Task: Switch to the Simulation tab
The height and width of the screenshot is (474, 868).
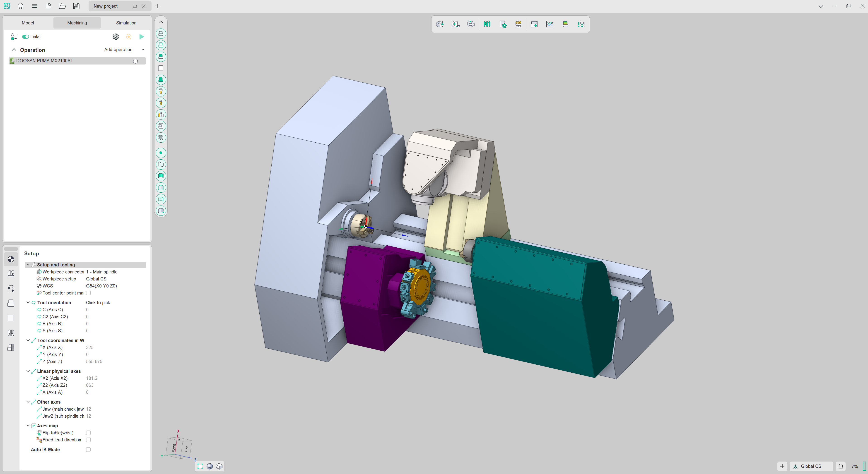Action: click(126, 23)
